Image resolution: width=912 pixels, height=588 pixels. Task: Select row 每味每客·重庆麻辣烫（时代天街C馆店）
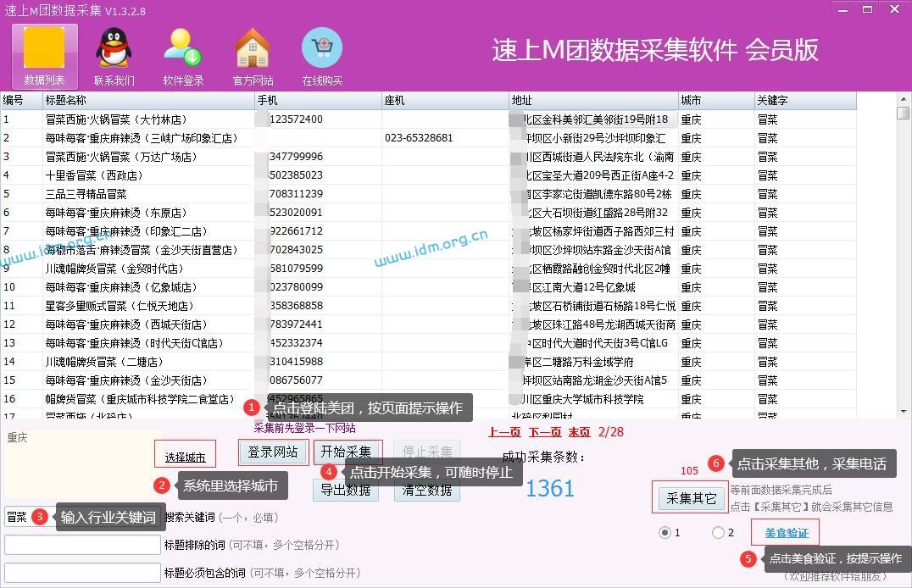429,342
